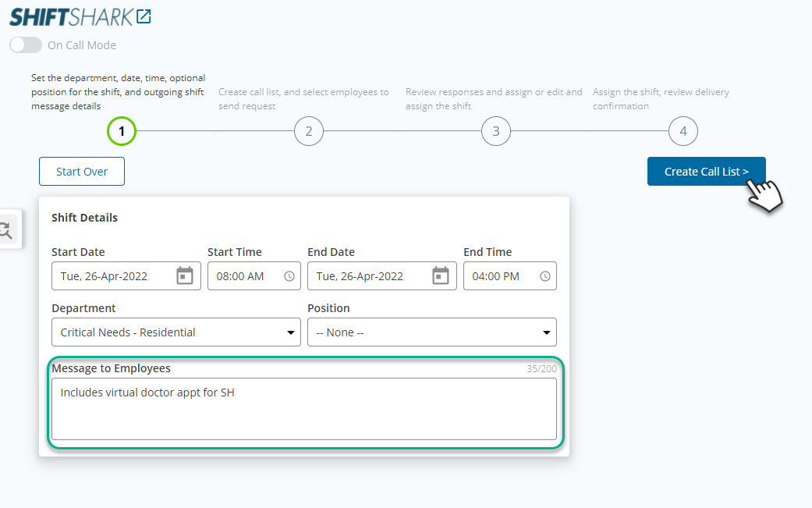Click the End Time 04:00 PM field
Image resolution: width=812 pixels, height=508 pixels.
click(509, 276)
